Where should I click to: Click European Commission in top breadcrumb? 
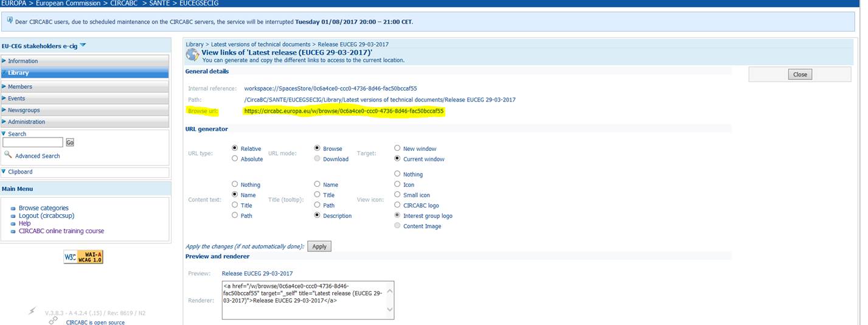click(x=67, y=3)
